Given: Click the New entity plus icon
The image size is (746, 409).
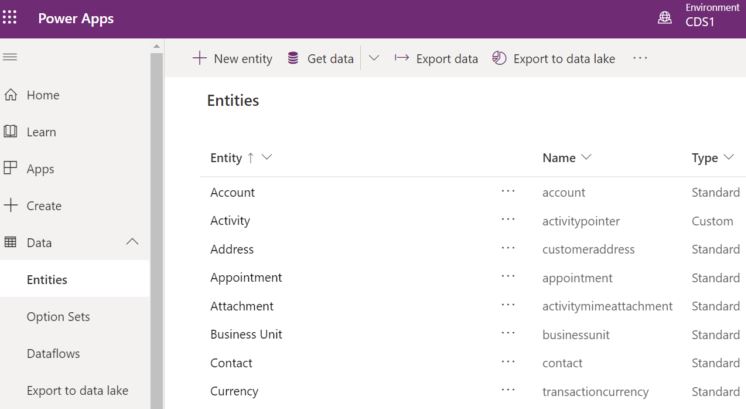Looking at the screenshot, I should pos(199,58).
